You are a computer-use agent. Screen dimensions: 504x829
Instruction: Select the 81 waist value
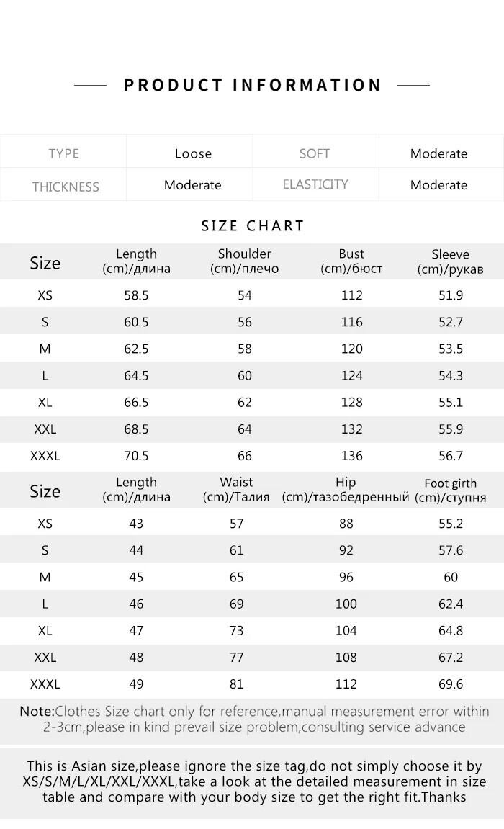[x=236, y=684]
